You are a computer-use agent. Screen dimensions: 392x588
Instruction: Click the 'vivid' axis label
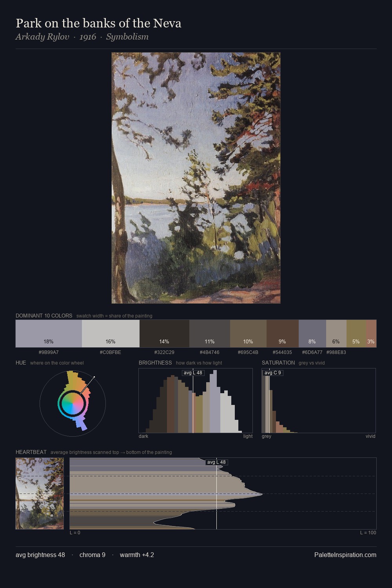[x=370, y=436]
